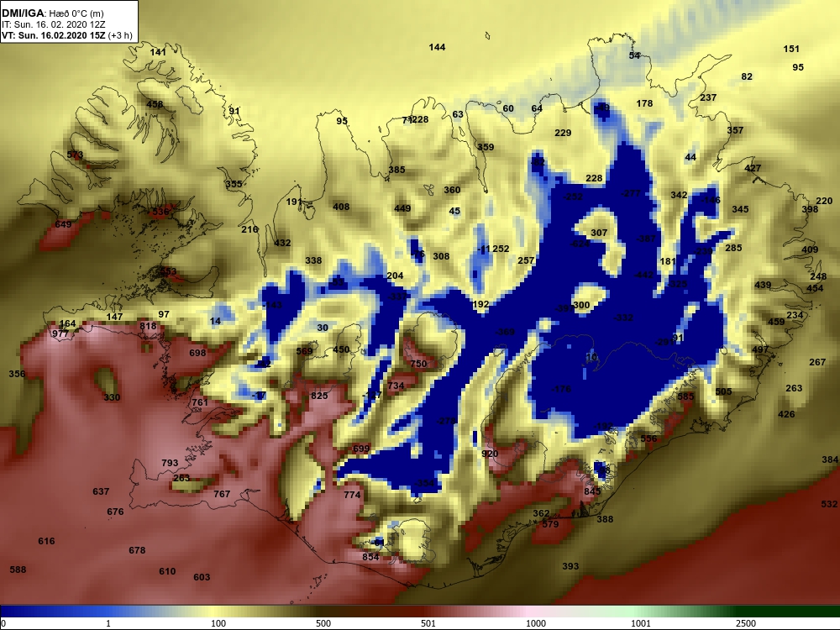Select the map value '229'
This screenshot has width=840, height=630.
coord(563,133)
